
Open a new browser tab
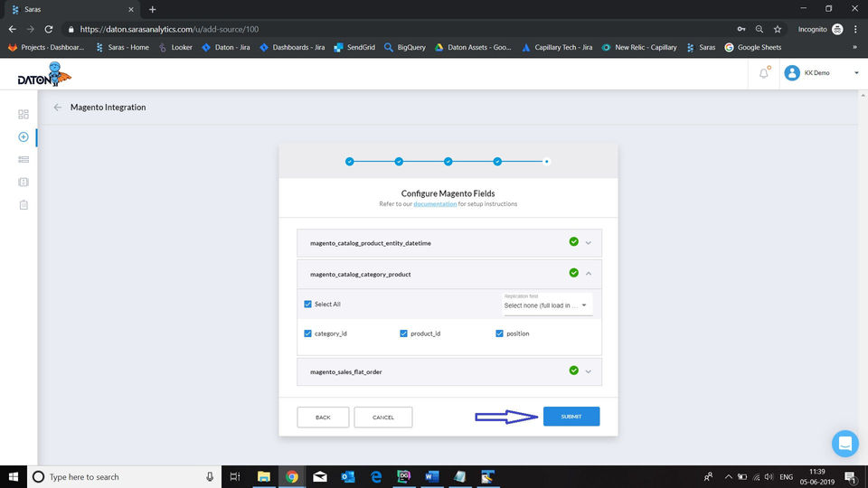[152, 9]
